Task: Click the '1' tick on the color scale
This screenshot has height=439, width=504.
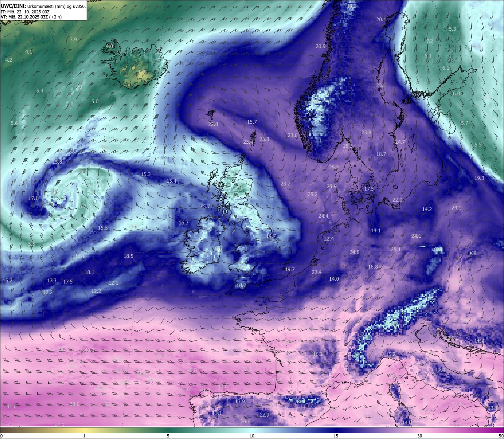Action: click(x=84, y=436)
